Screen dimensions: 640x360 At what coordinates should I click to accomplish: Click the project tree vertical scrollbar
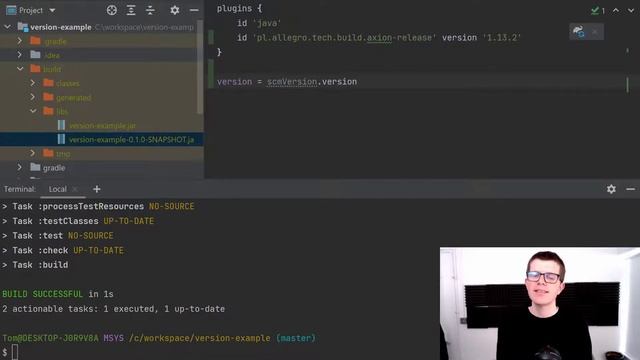click(200, 67)
